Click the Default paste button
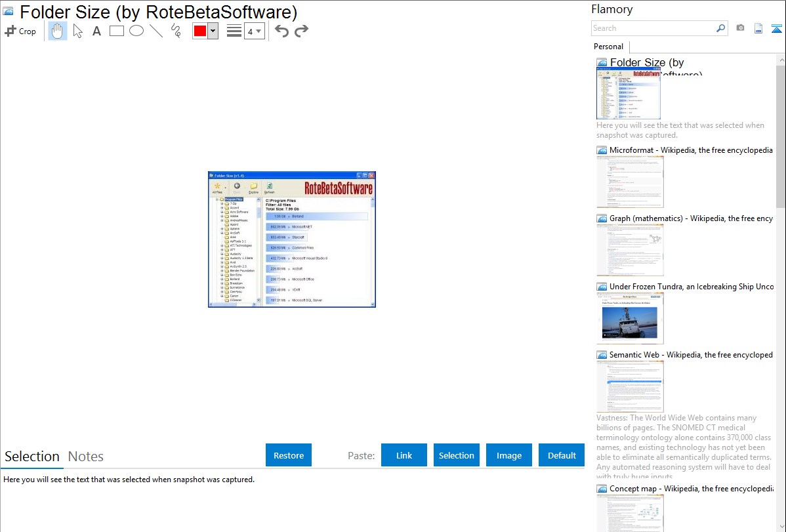This screenshot has width=786, height=532. click(562, 455)
